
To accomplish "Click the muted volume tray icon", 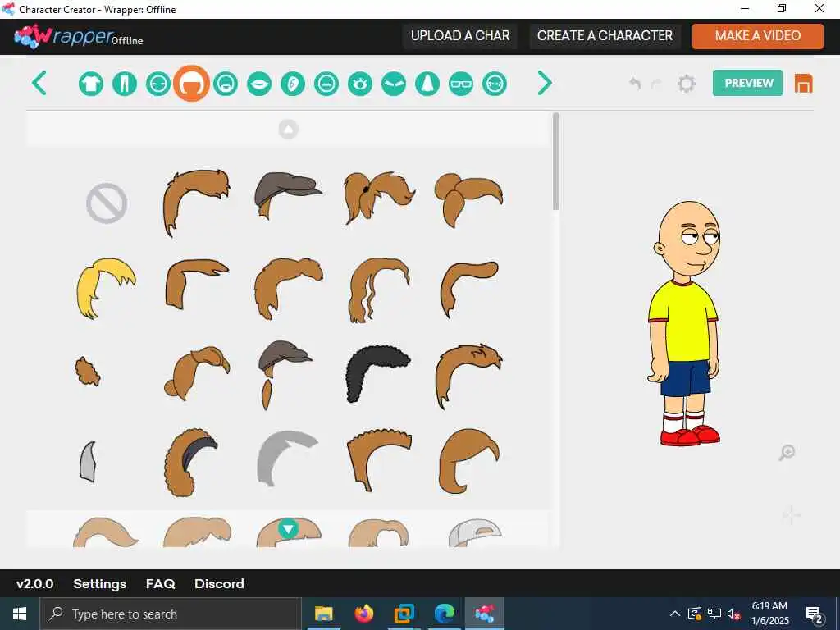I will (x=734, y=614).
